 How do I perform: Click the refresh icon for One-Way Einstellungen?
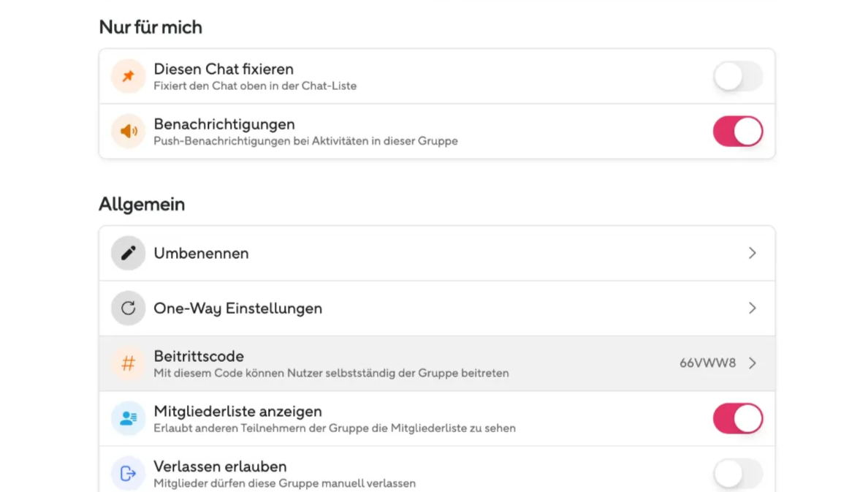pos(128,308)
